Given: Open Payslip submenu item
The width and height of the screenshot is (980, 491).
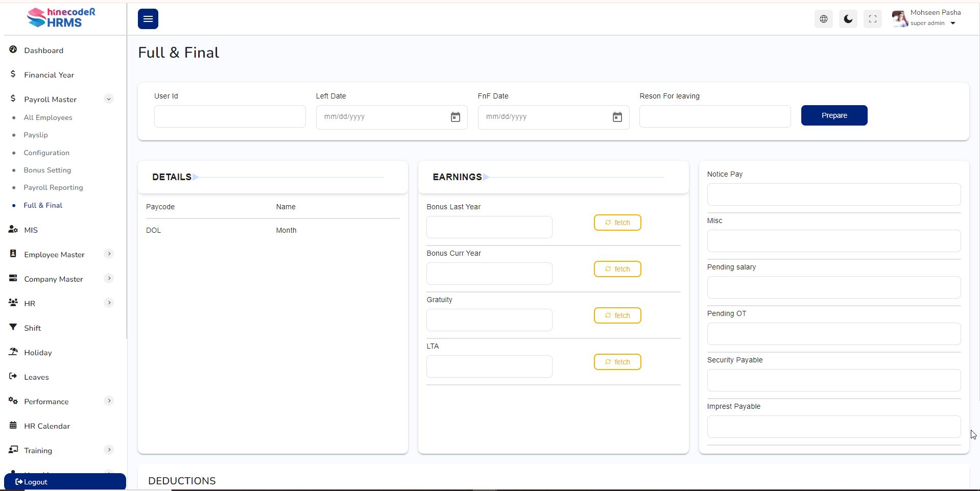Looking at the screenshot, I should tap(36, 135).
